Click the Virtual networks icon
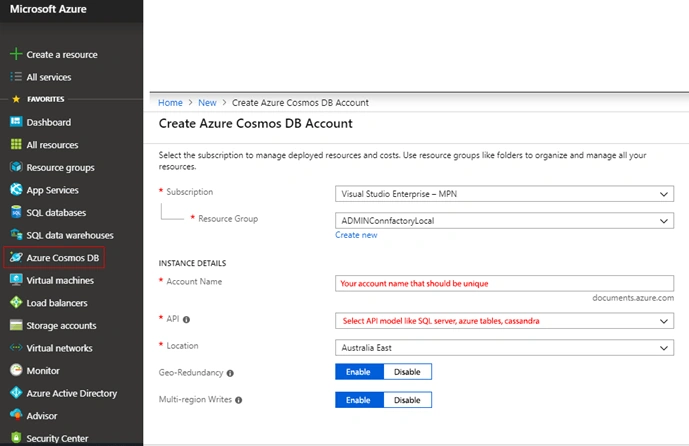This screenshot has height=446, width=689. [16, 348]
